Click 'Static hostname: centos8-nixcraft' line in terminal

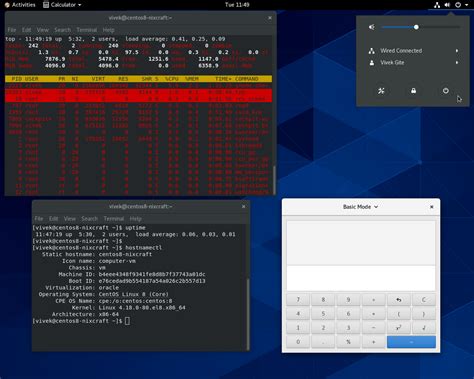(97, 254)
